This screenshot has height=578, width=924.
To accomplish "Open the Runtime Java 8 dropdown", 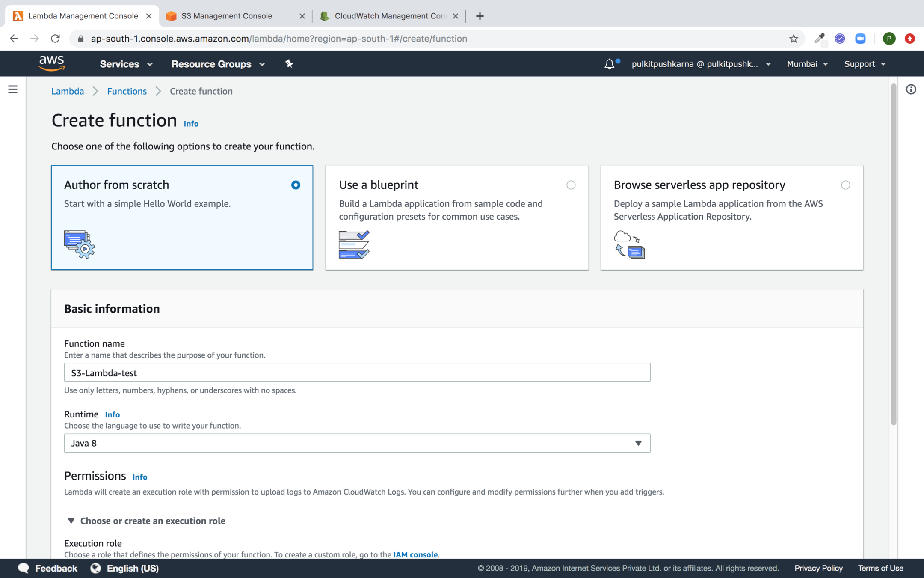I will pyautogui.click(x=357, y=443).
